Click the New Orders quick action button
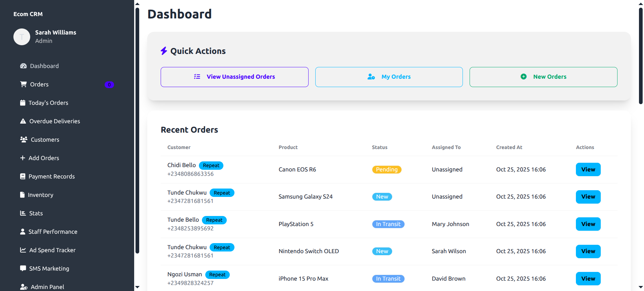This screenshot has width=644, height=291. pos(543,77)
